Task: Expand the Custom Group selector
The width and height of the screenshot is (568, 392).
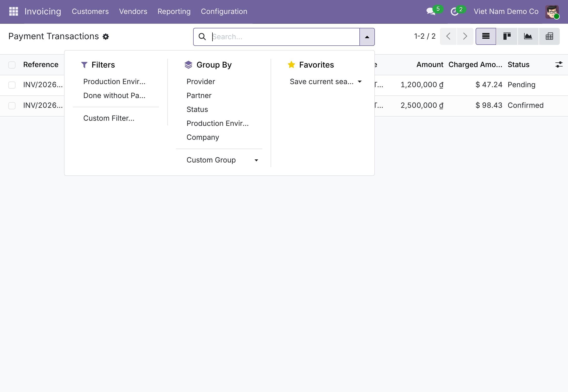Action: coord(219,160)
